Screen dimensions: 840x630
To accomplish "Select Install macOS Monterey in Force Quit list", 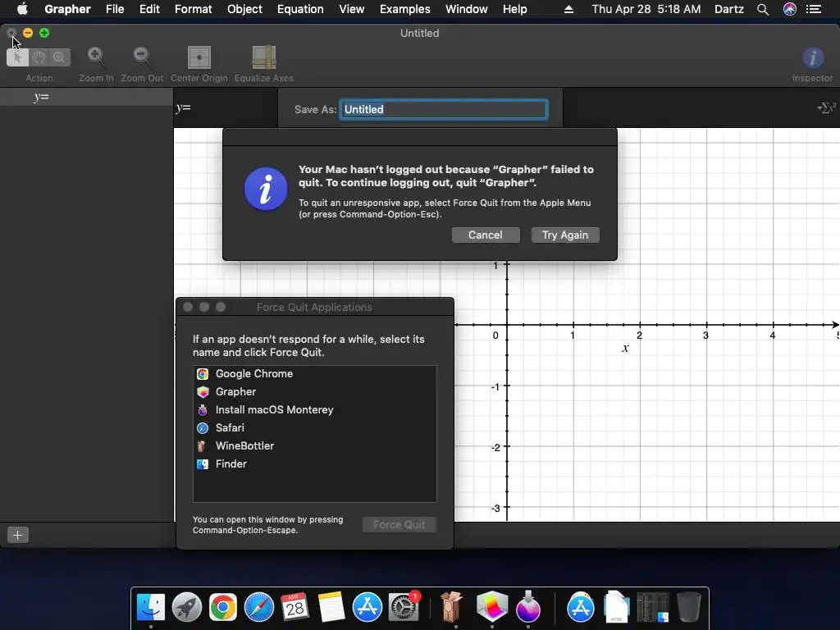I will (x=314, y=410).
